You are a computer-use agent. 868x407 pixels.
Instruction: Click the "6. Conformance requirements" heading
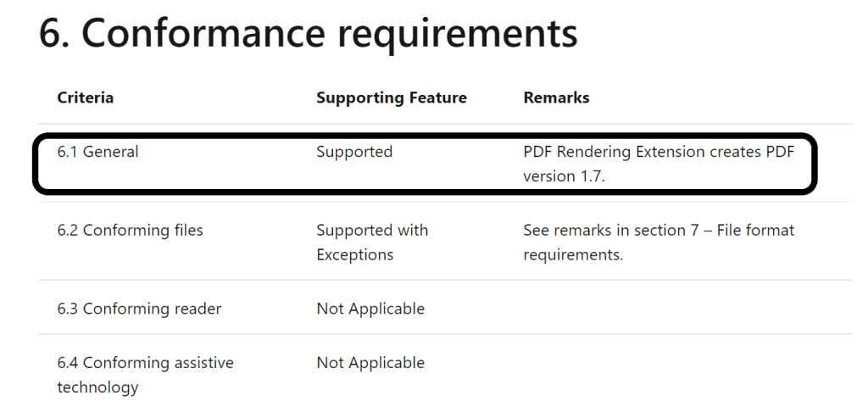coord(309,34)
